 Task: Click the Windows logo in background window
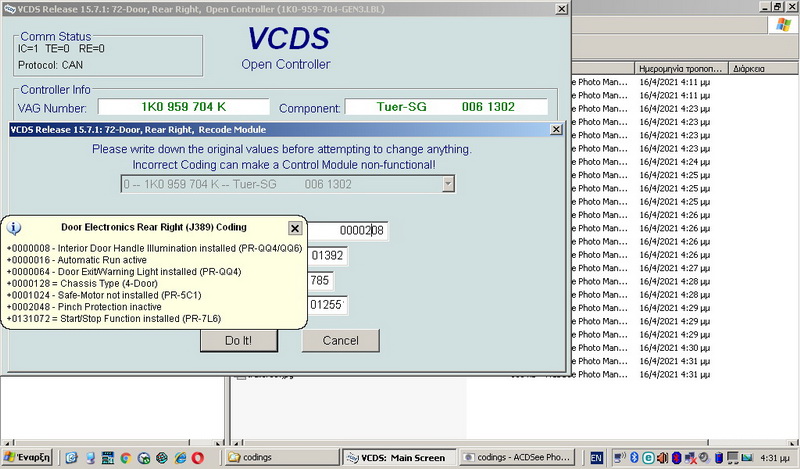(783, 24)
